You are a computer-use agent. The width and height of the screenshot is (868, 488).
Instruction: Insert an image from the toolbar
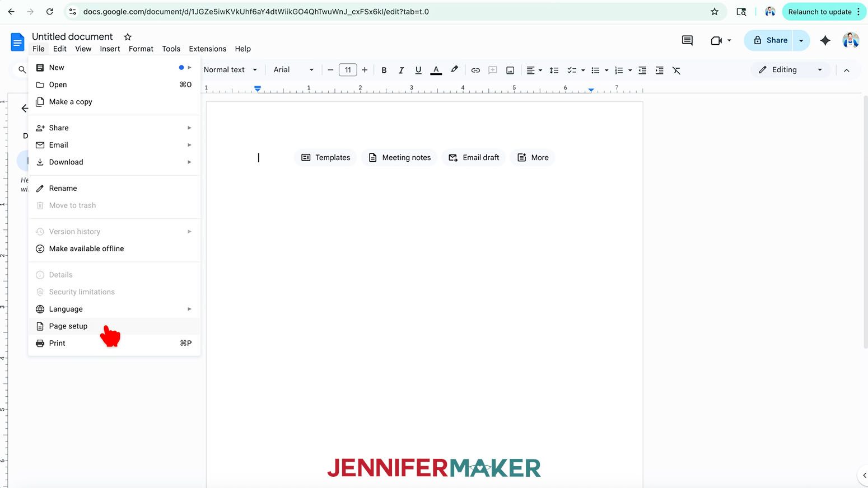coord(510,70)
